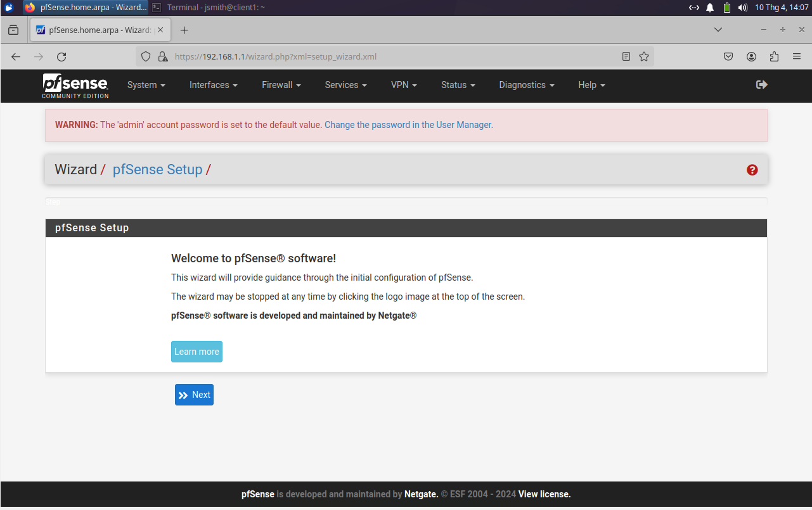
Task: Switch to the Terminal jsmith@client1 taskbar window
Action: (x=209, y=8)
